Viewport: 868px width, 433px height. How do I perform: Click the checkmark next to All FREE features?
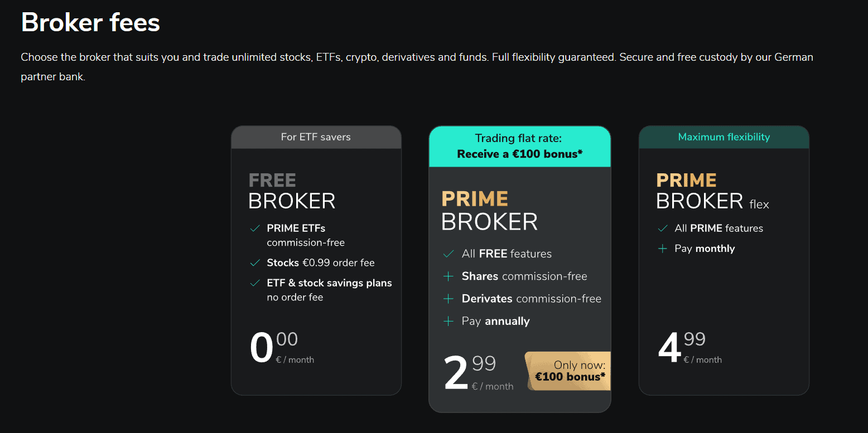pos(448,253)
